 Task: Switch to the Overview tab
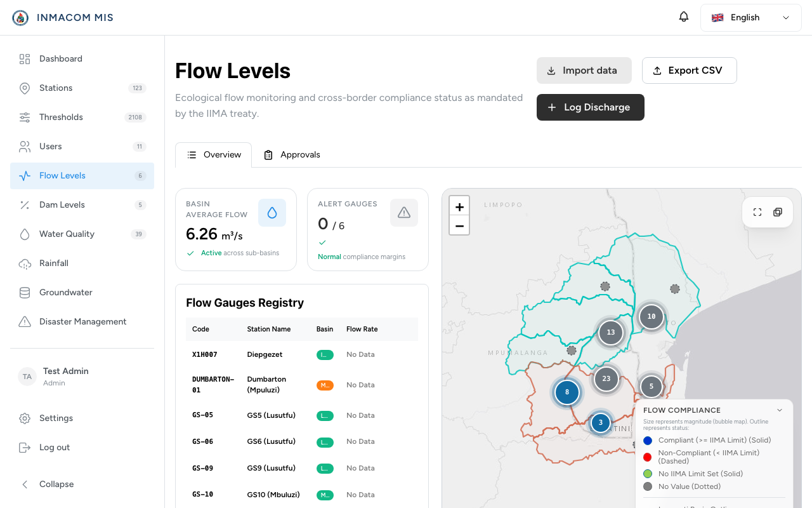214,155
